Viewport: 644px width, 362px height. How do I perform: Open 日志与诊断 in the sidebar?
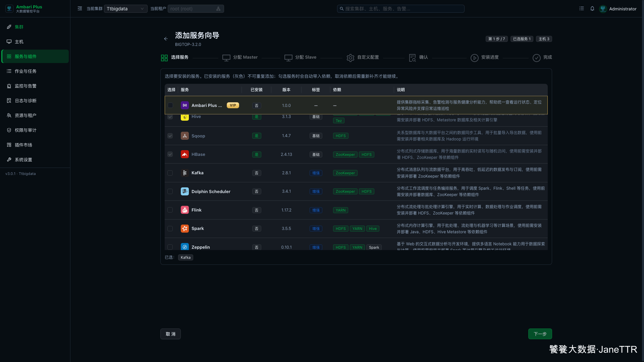[x=35, y=101]
